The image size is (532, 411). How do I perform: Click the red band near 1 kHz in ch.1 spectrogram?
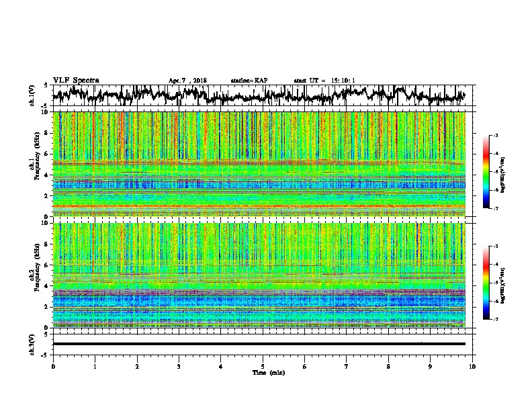click(259, 206)
